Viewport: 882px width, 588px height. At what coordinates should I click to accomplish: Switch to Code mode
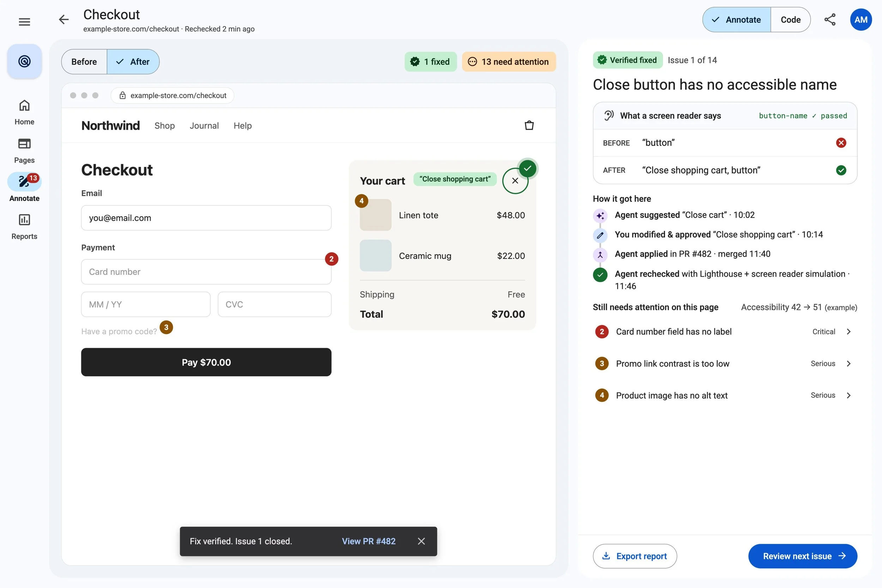coord(790,19)
